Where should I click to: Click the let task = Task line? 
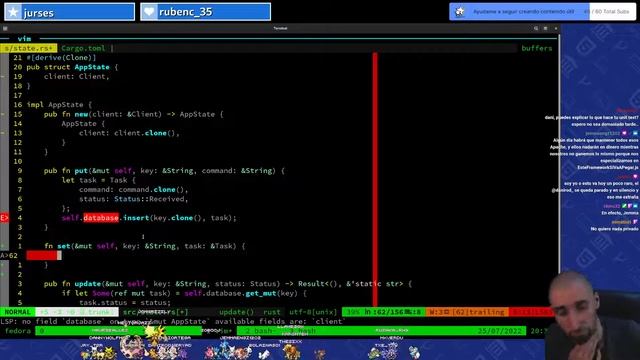click(98, 180)
